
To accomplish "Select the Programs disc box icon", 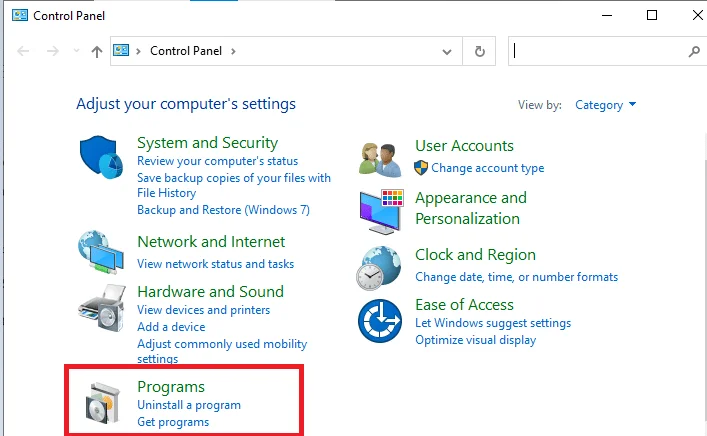I will (x=103, y=403).
